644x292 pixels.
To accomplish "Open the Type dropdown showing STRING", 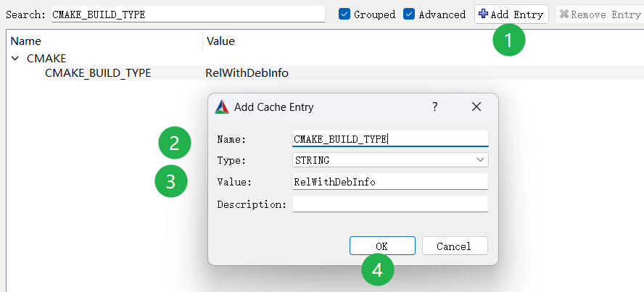I will coord(390,160).
